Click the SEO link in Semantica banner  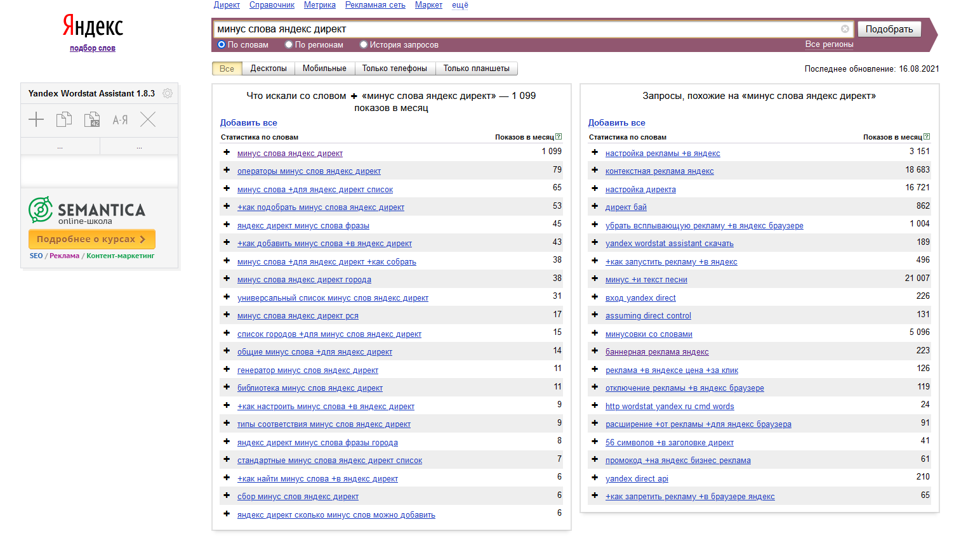coord(36,256)
